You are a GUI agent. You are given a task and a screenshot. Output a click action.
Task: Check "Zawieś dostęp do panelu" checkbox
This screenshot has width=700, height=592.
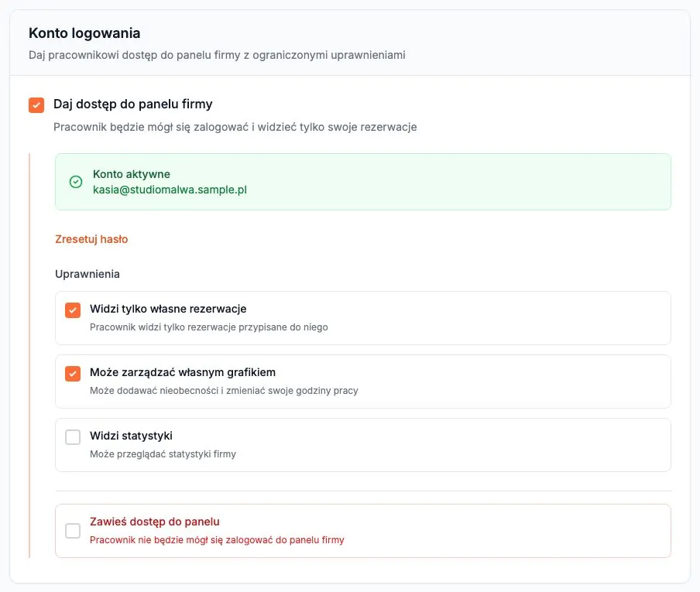73,530
